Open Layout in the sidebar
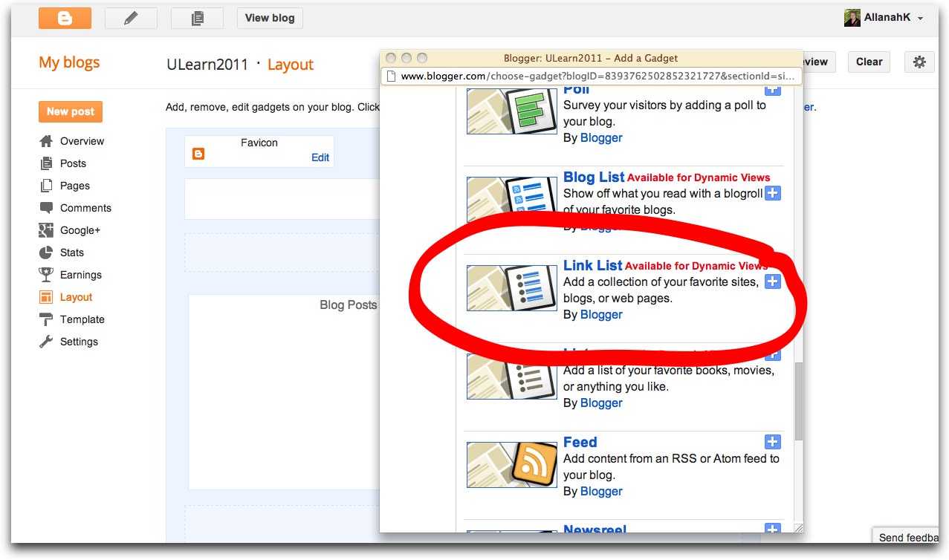Screen dimensions: 949x560 pos(76,297)
